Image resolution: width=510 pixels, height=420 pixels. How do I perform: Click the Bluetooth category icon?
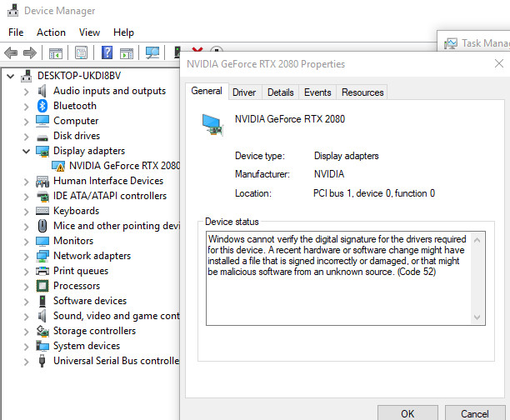(42, 106)
